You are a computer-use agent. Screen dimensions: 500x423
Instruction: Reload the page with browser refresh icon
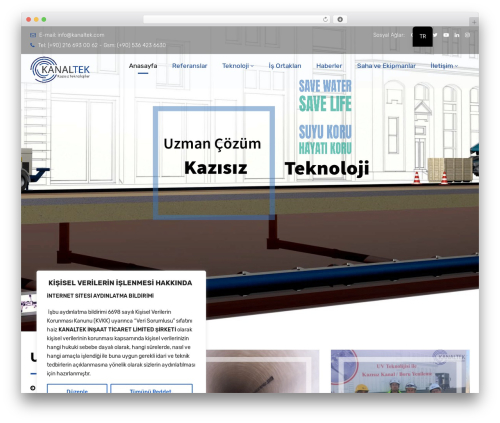tap(325, 19)
